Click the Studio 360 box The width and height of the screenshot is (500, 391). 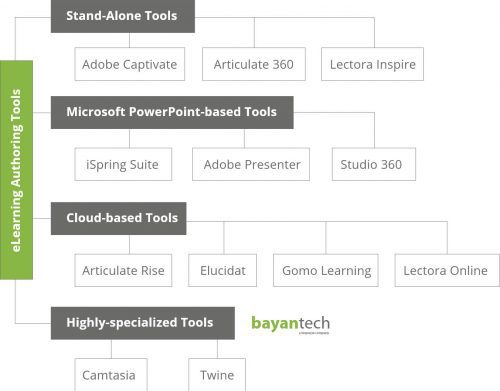click(374, 164)
